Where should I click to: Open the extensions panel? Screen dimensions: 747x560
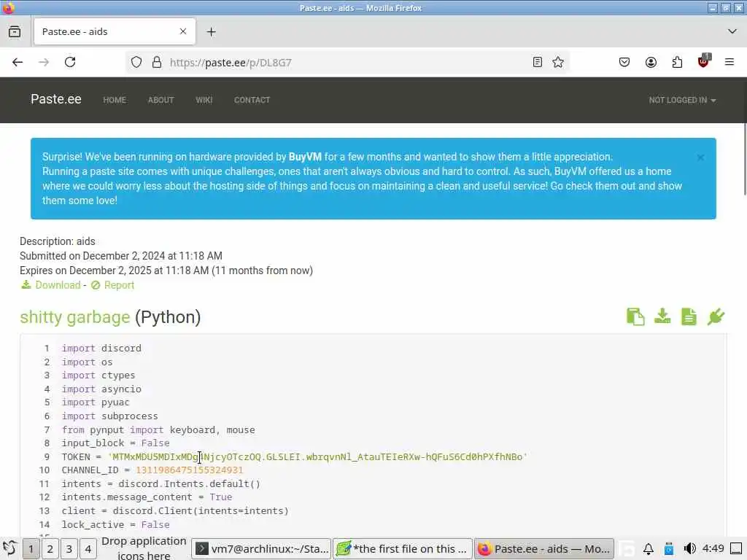[x=677, y=63]
